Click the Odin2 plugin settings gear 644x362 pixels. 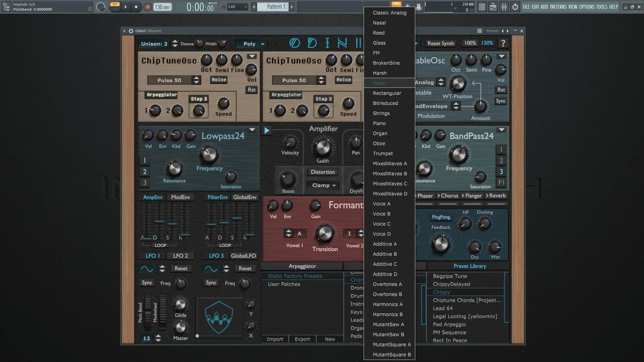click(131, 31)
